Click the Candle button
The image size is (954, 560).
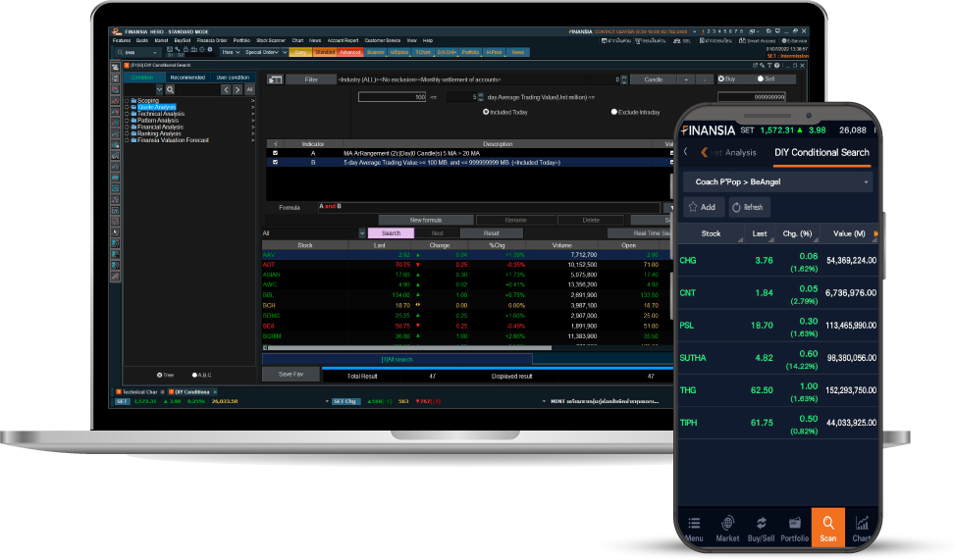pos(653,79)
